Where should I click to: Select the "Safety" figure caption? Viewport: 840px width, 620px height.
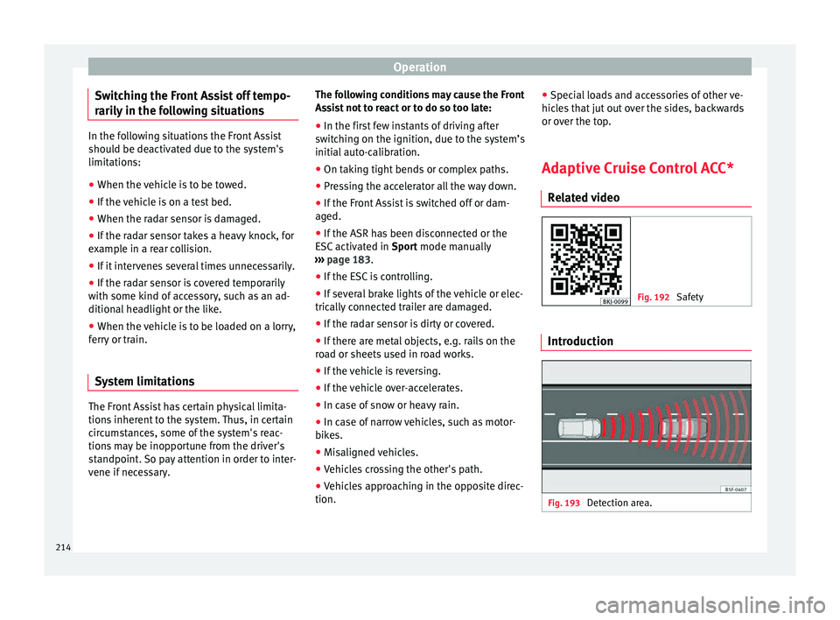(690, 297)
